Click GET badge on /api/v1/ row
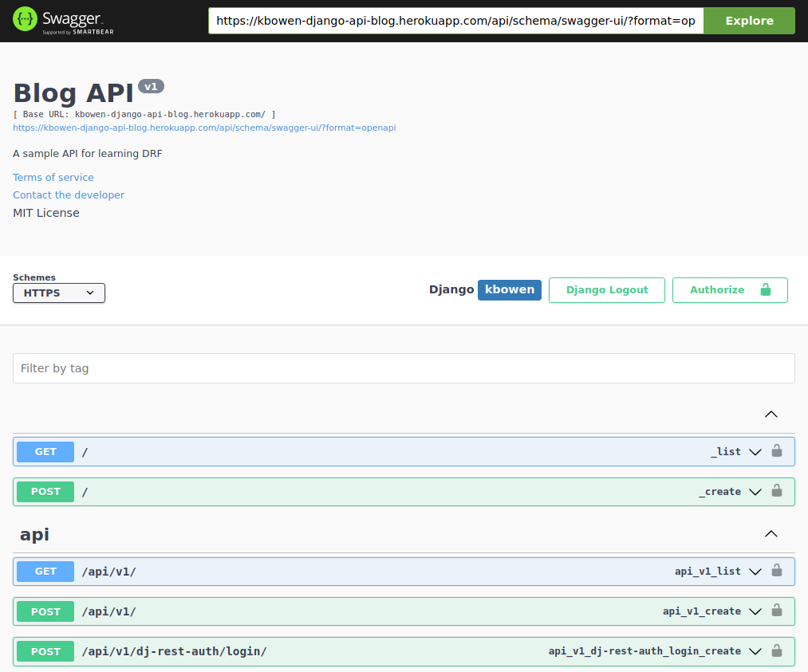Image resolution: width=808 pixels, height=672 pixels. click(x=45, y=572)
